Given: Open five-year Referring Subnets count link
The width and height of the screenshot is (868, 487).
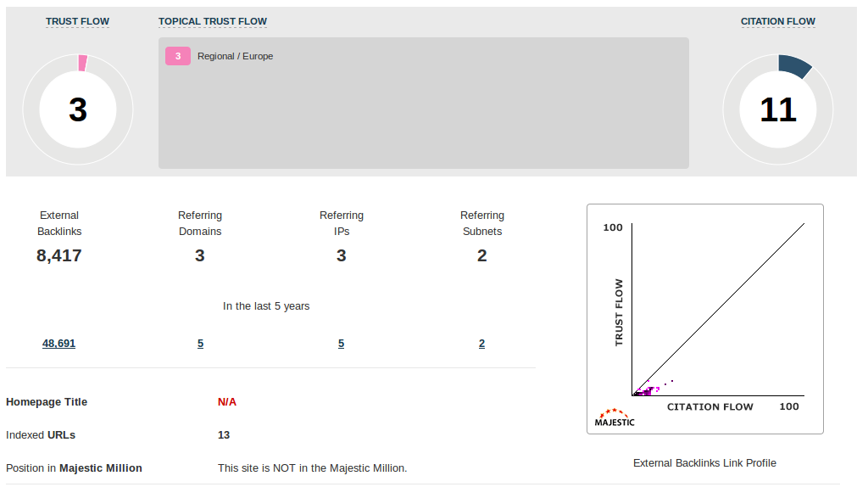Looking at the screenshot, I should (481, 344).
